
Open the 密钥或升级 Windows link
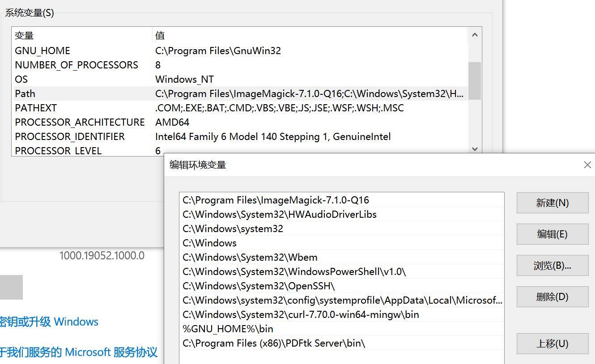[49, 322]
